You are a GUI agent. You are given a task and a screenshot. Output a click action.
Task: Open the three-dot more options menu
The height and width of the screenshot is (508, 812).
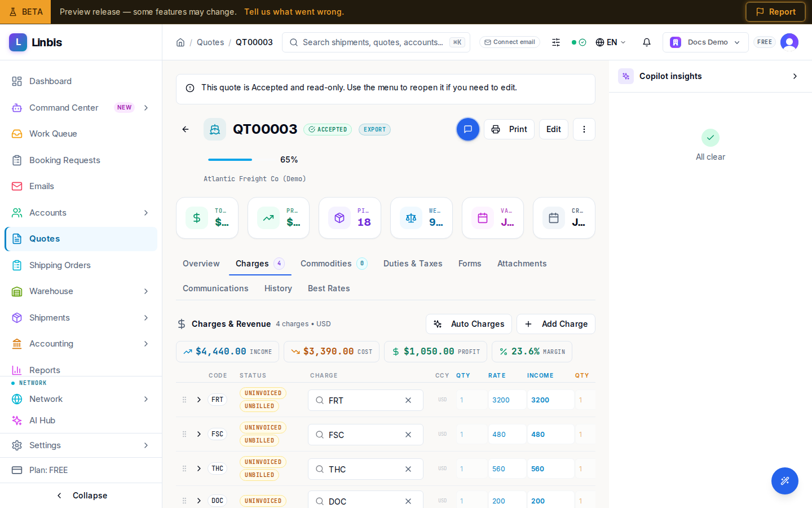point(584,129)
